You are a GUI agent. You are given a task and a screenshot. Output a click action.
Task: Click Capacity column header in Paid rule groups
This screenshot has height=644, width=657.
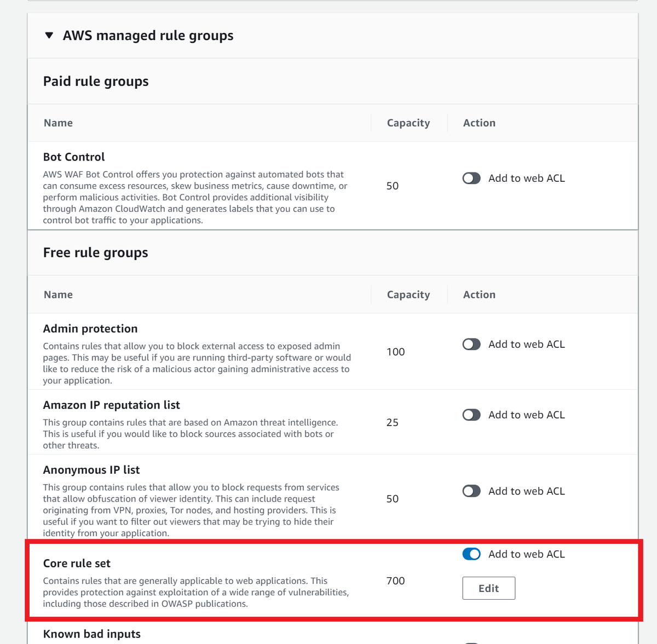tap(408, 123)
